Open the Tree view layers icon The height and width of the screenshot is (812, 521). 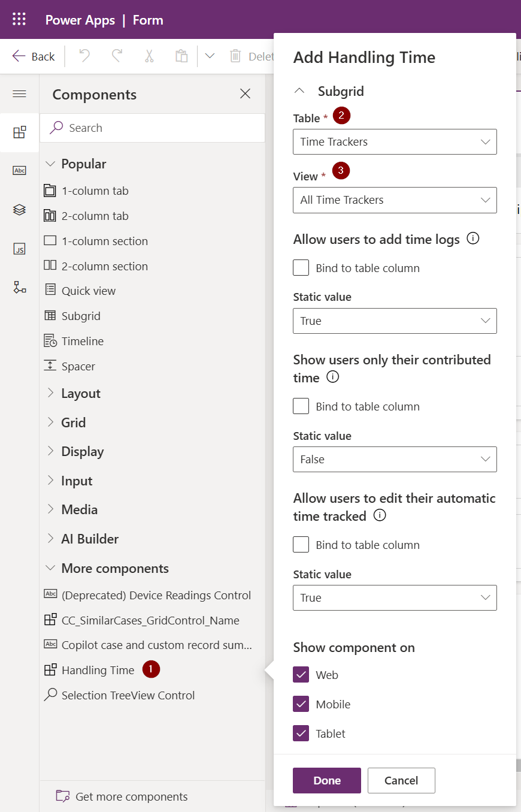[20, 210]
